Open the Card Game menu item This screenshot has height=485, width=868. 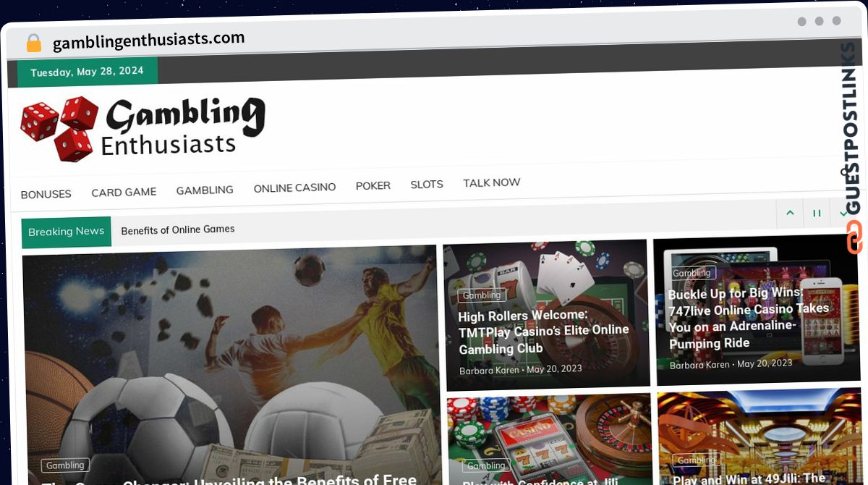[x=124, y=192]
